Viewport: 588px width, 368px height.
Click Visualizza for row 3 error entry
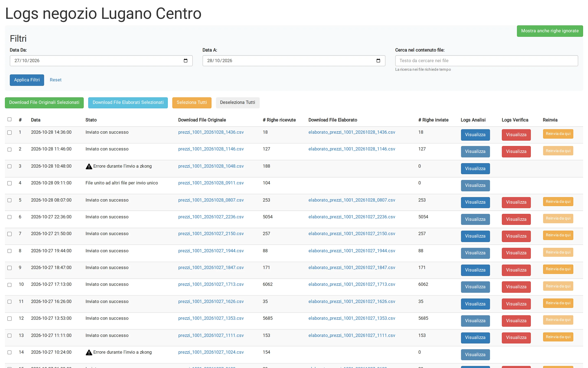[475, 169]
